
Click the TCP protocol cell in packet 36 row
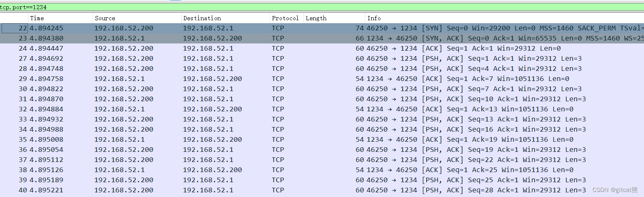pos(278,150)
